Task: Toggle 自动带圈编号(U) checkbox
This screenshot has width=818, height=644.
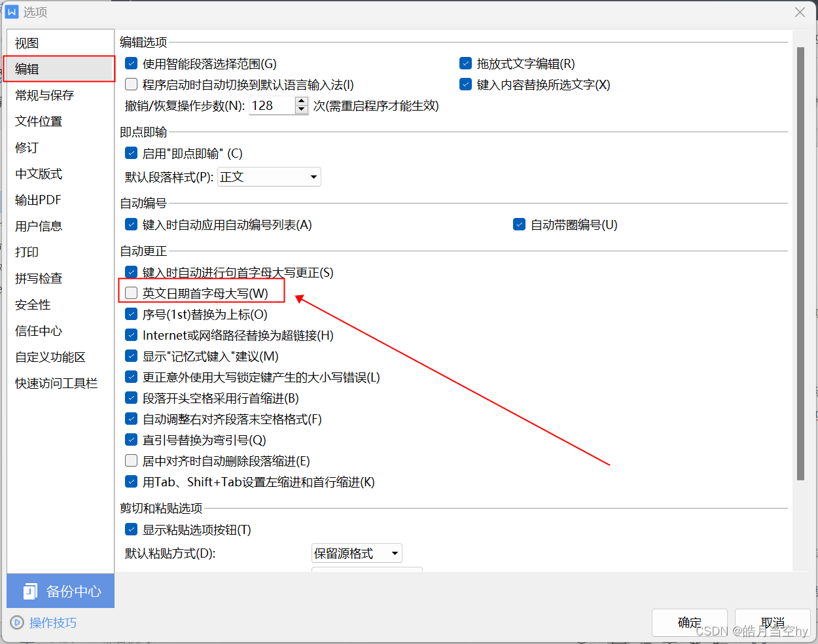Action: click(520, 224)
